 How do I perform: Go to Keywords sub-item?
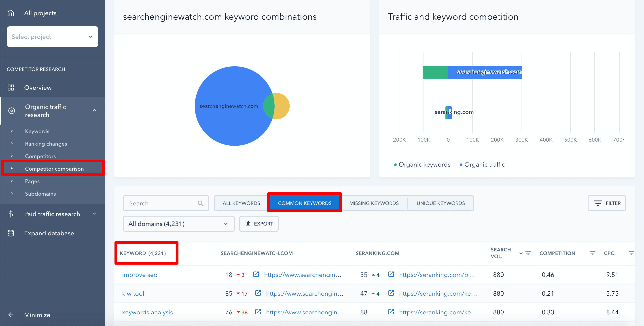tap(37, 131)
